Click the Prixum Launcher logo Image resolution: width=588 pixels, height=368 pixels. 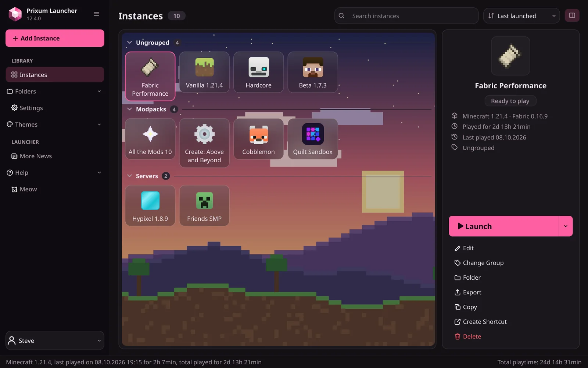point(15,14)
